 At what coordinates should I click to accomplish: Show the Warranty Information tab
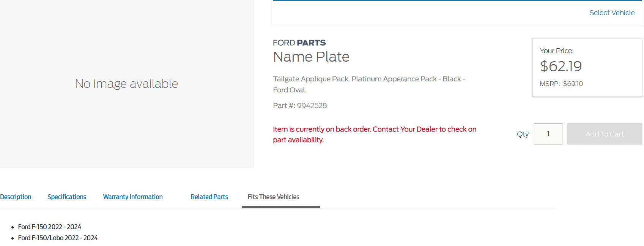(x=133, y=197)
